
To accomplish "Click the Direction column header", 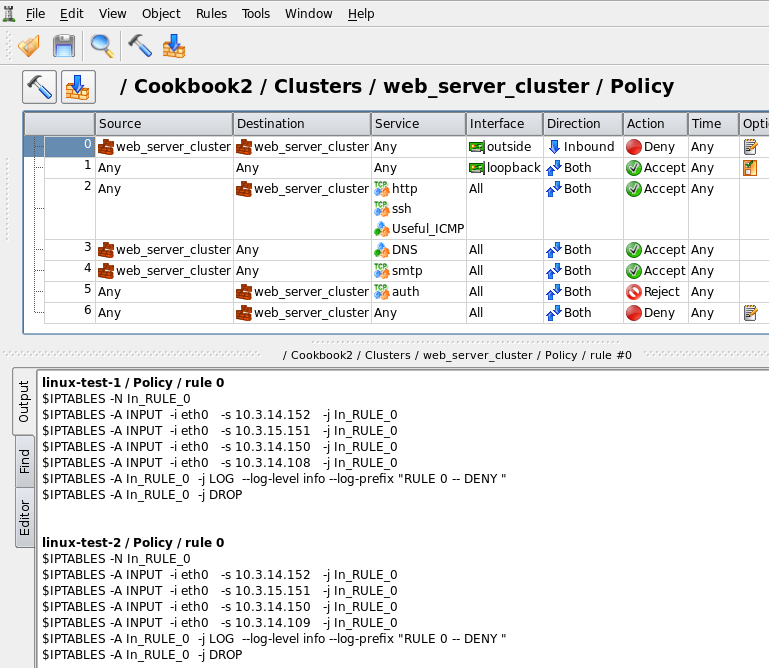I will coord(583,124).
